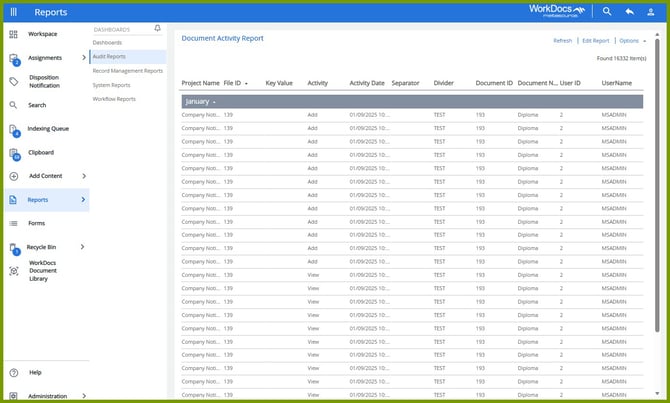Expand the Add Content chevron
This screenshot has height=403, width=670.
pyautogui.click(x=84, y=176)
